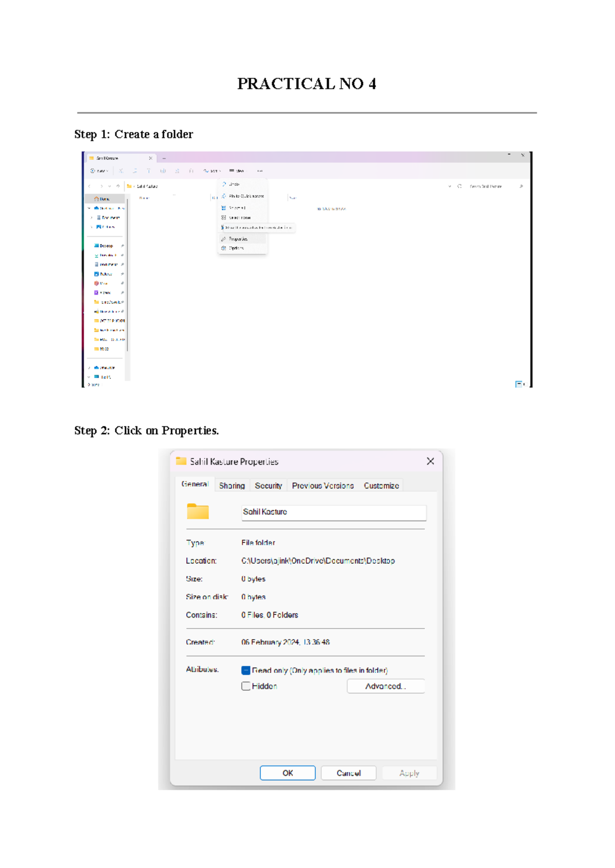This screenshot has height=868, width=615.
Task: Click OK in the Properties dialog
Action: (x=288, y=773)
